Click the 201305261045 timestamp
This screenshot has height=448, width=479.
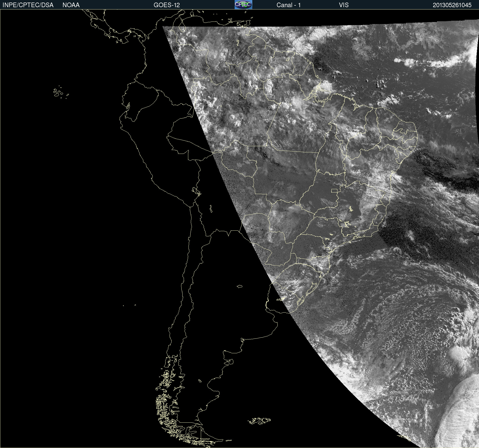tap(452, 5)
